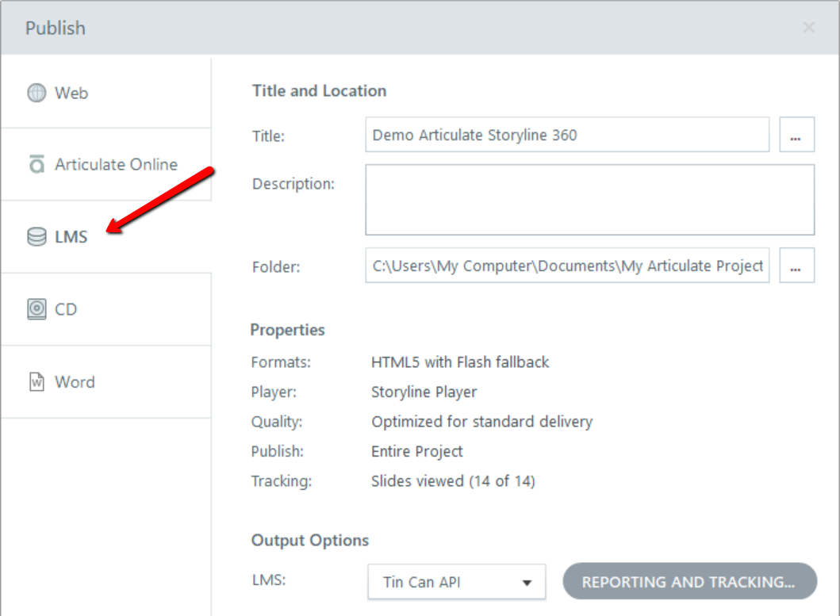Viewport: 840px width, 616px height.
Task: Switch to the Web publish tab
Action: coord(106,94)
